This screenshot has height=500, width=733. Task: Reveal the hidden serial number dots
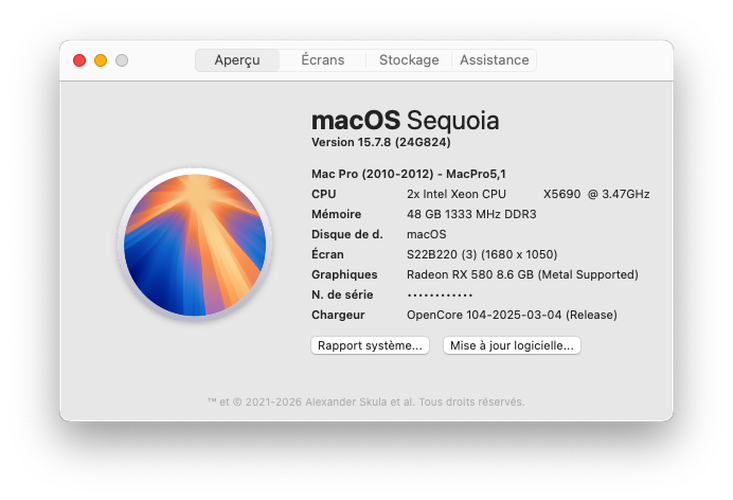(x=439, y=295)
